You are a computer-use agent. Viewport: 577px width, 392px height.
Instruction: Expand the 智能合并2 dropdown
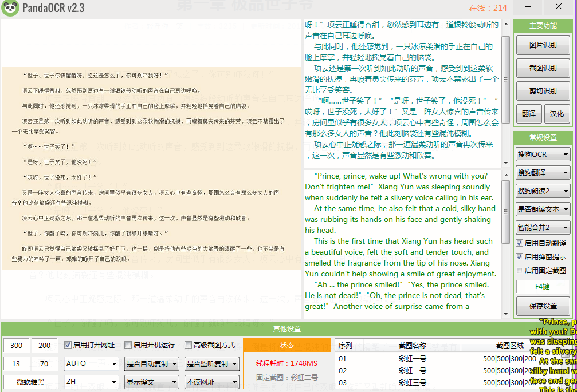(543, 228)
